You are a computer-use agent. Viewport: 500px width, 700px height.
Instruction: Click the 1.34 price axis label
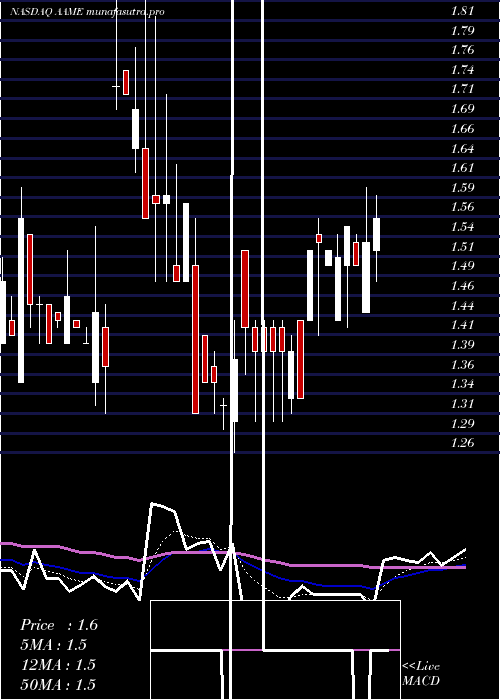pos(462,383)
